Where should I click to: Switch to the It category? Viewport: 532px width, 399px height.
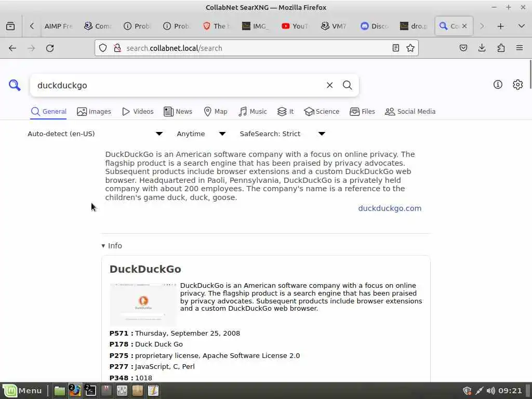click(x=285, y=112)
